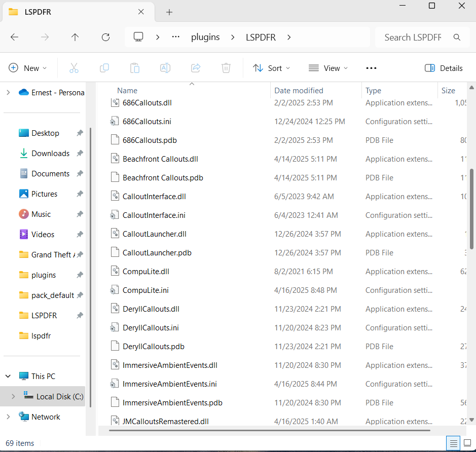476x452 pixels.
Task: Open the Sort options dropdown
Action: click(x=272, y=68)
